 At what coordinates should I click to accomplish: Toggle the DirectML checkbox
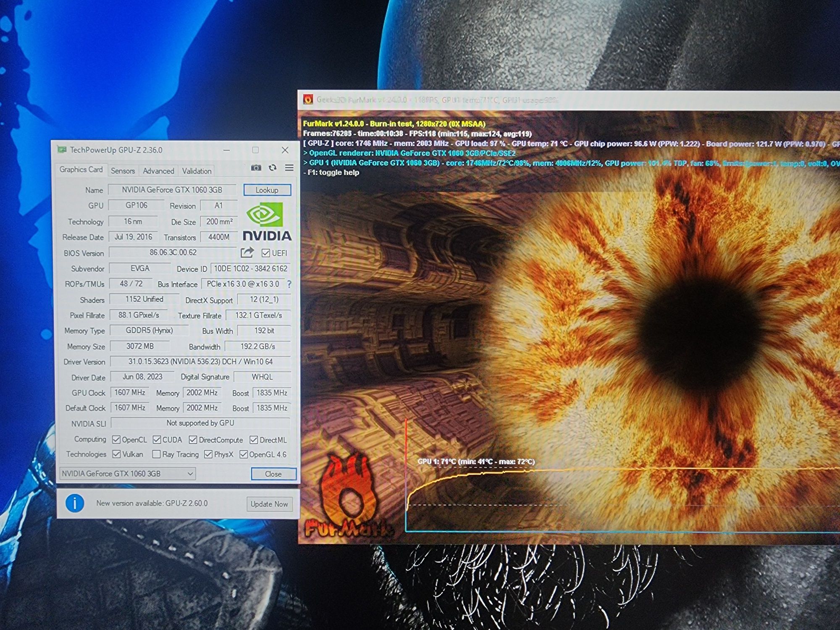[x=253, y=440]
